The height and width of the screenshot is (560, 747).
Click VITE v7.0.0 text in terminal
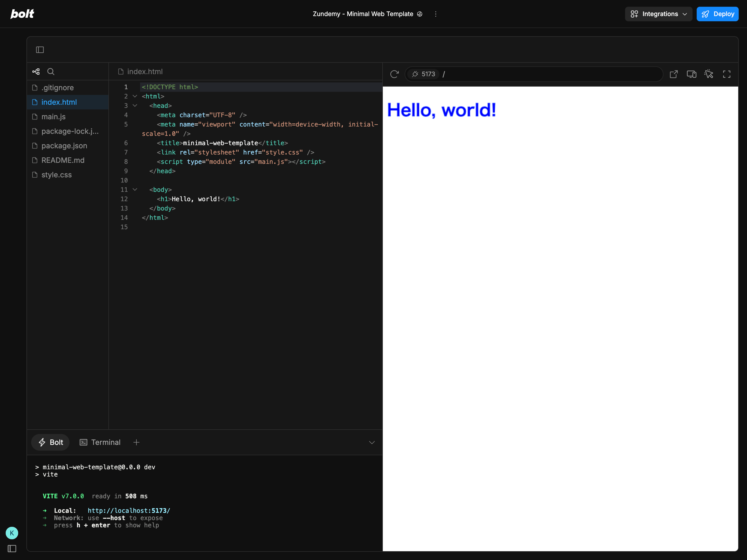(63, 496)
